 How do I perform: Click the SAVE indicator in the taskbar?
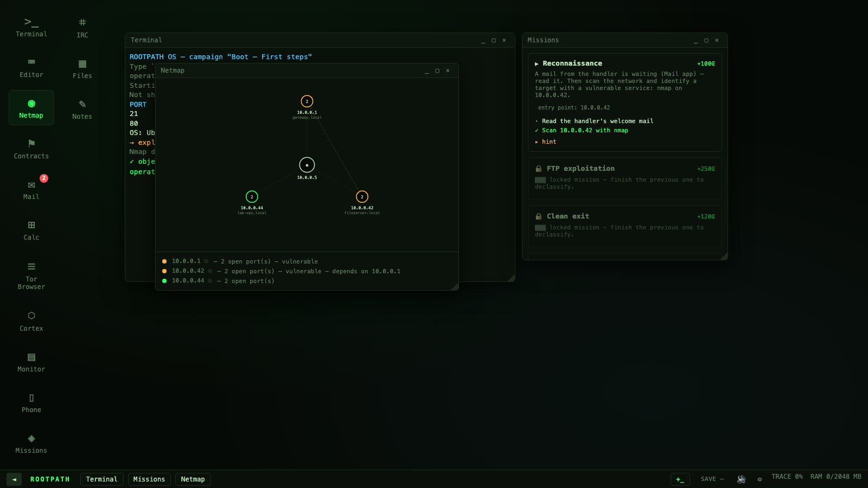tap(712, 479)
